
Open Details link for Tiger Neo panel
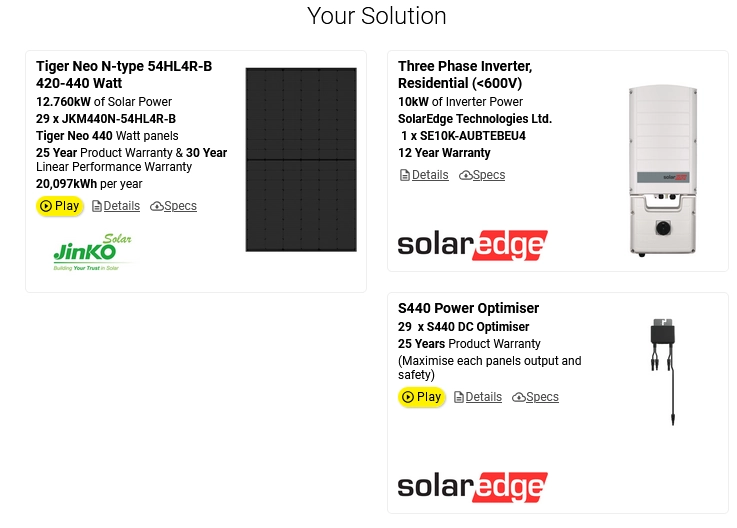click(x=122, y=206)
